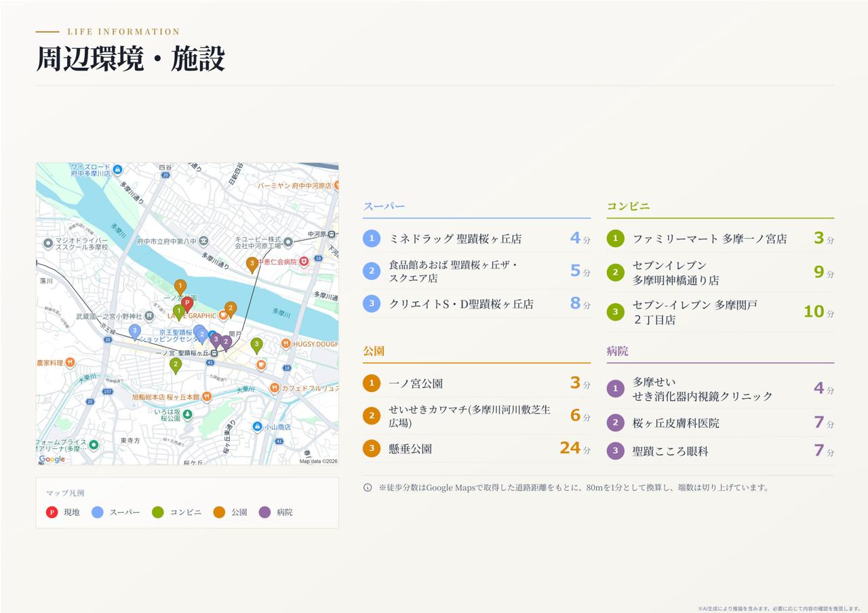Click green convenience store pin 2 on map
The height and width of the screenshot is (613, 868).
(176, 365)
